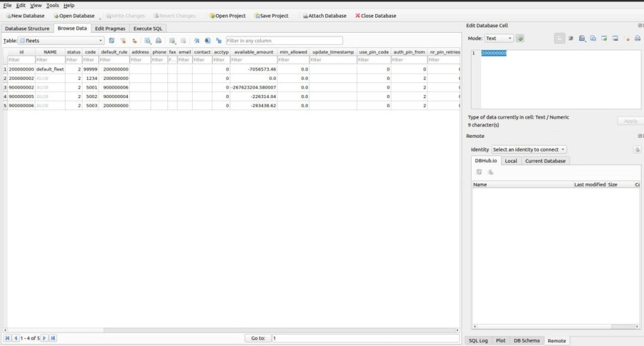Expand the Mode dropdown set to Text
The height and width of the screenshot is (346, 644).
(x=498, y=38)
